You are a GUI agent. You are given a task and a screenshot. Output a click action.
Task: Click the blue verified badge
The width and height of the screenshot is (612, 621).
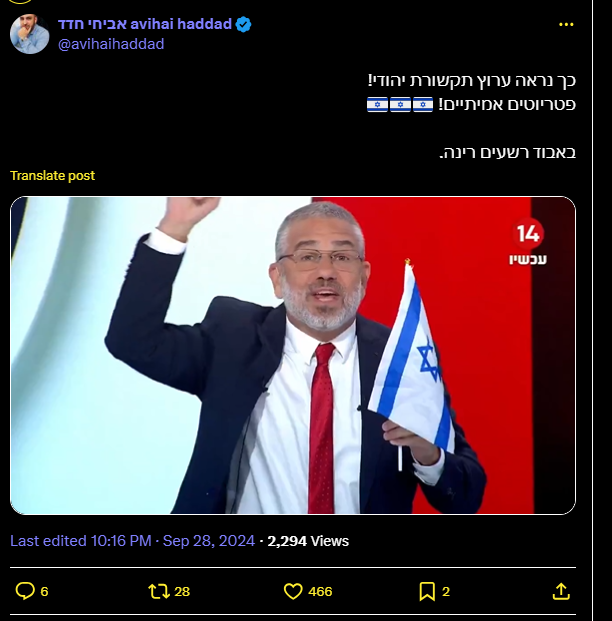point(243,25)
